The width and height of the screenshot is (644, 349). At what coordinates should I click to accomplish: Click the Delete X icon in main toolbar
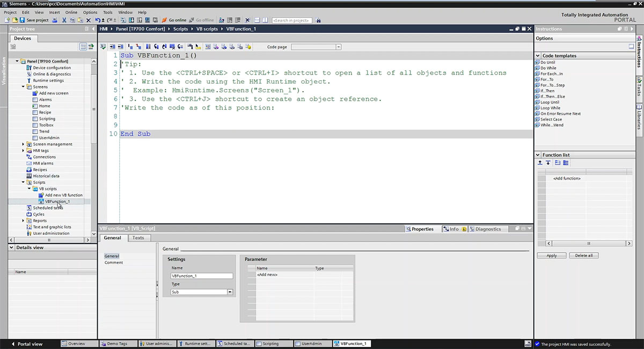click(89, 20)
